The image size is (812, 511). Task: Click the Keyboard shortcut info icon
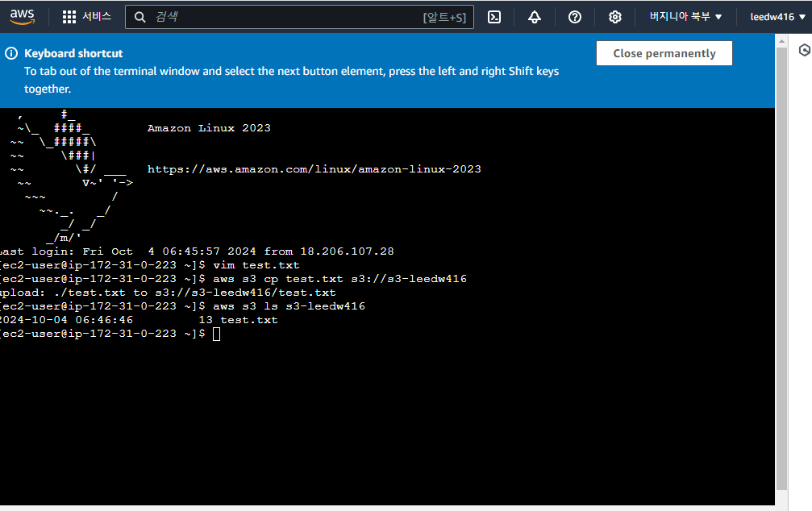(11, 53)
